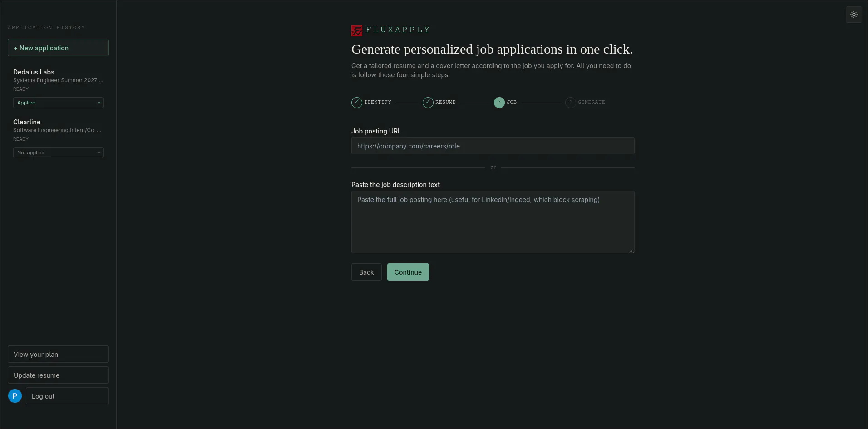Click the FLUXAPPLY brand name text
Image resolution: width=868 pixels, height=429 pixels.
click(x=398, y=30)
